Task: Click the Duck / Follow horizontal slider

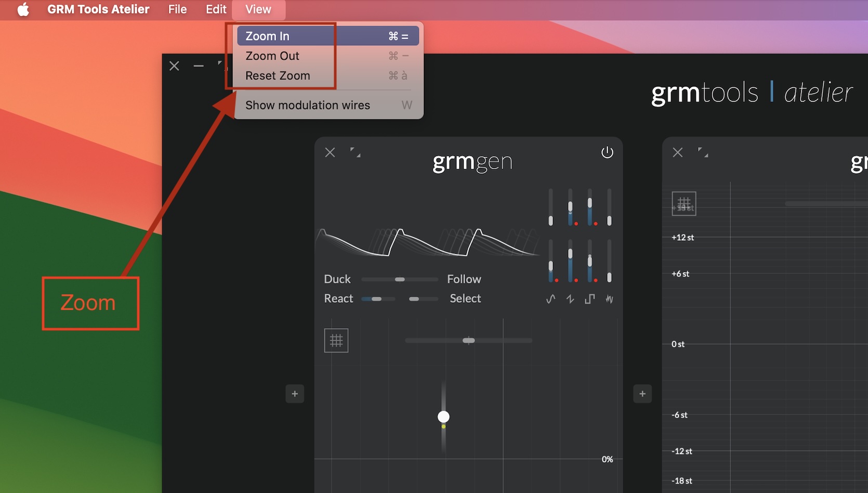Action: click(399, 279)
